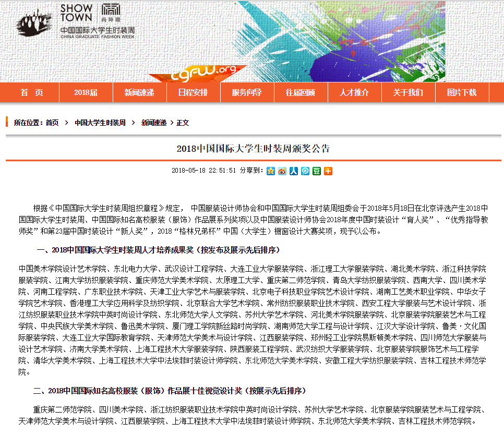Click the 新闻速递 breadcrumb link
The image size is (504, 435).
click(154, 123)
